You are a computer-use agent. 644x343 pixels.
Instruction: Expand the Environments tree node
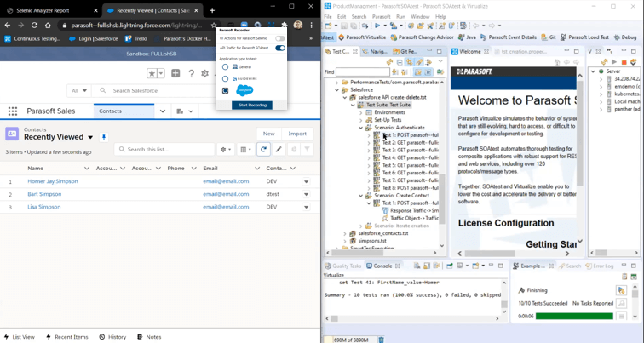click(x=361, y=112)
